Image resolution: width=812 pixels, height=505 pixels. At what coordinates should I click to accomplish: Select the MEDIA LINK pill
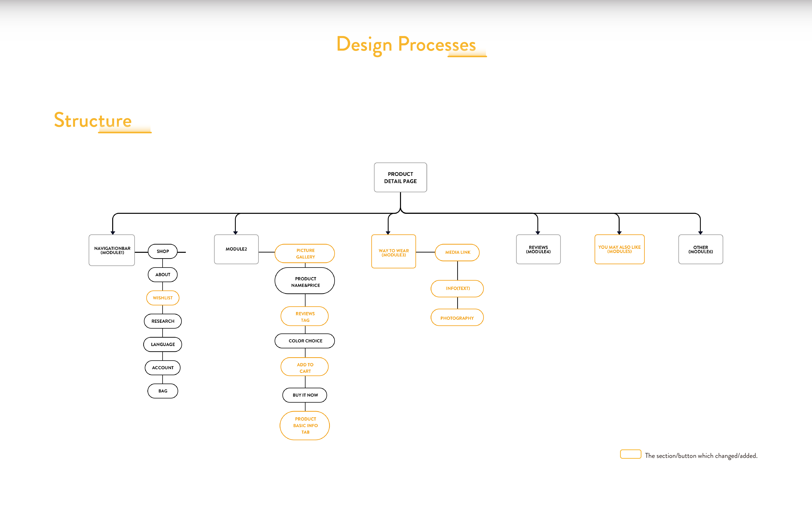click(457, 252)
